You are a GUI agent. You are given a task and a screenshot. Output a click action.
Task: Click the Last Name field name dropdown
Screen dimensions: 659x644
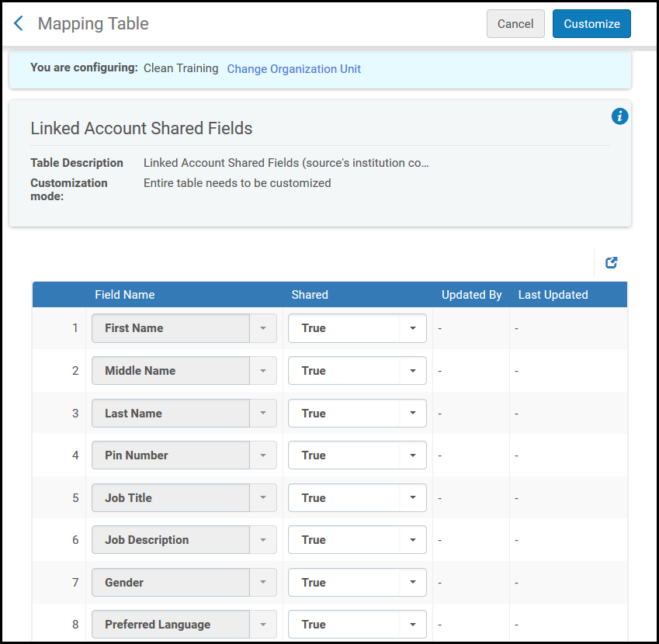[x=184, y=414]
